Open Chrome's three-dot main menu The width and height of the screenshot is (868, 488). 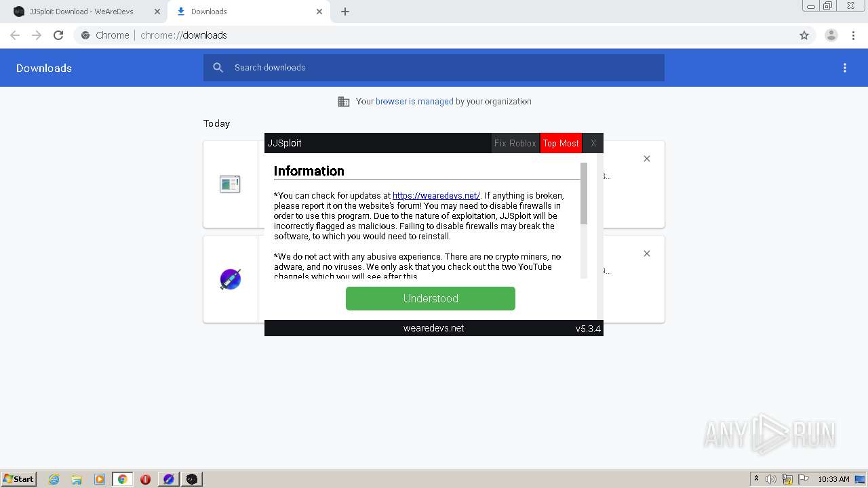(854, 35)
